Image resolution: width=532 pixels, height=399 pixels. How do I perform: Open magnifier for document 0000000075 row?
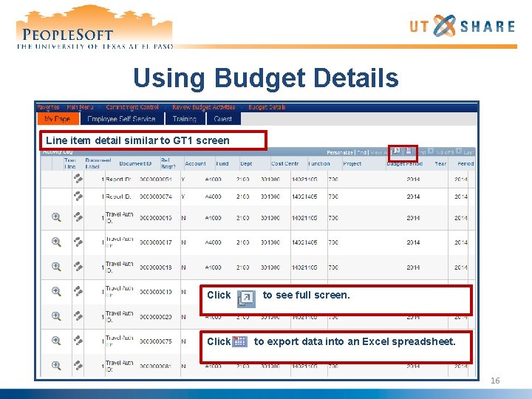click(x=56, y=341)
